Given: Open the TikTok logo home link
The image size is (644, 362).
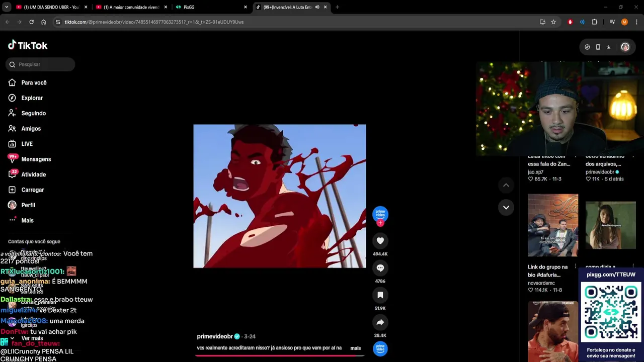Looking at the screenshot, I should pos(28,45).
